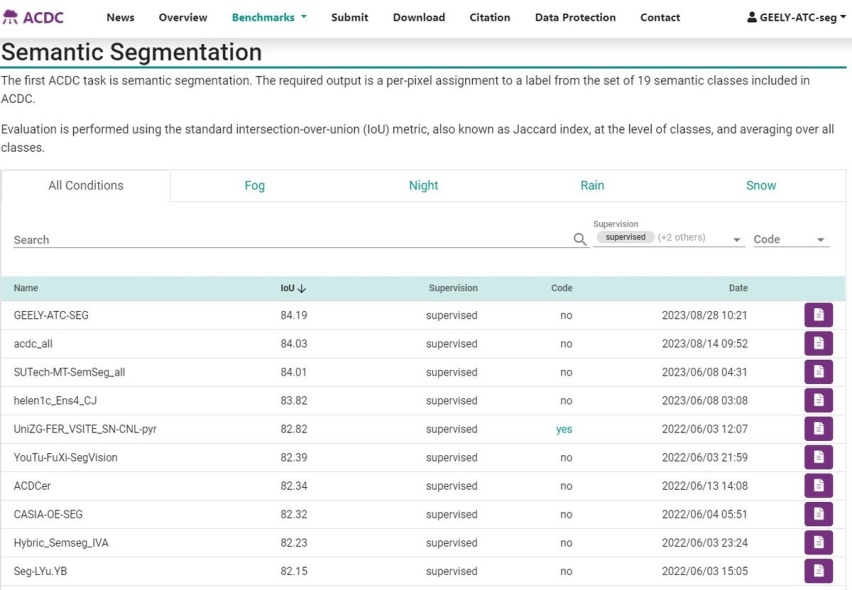Click the Semantic Segmentation page heading
This screenshot has height=590, width=852.
pos(131,52)
